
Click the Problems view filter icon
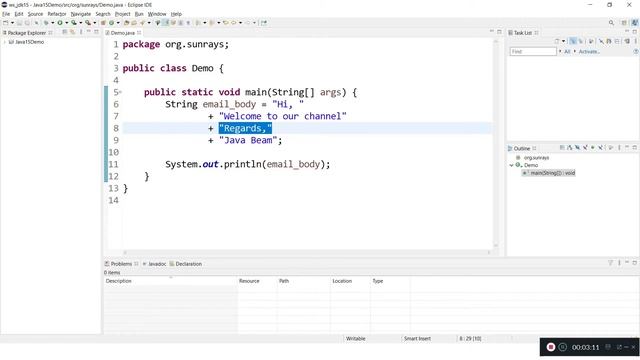(611, 263)
